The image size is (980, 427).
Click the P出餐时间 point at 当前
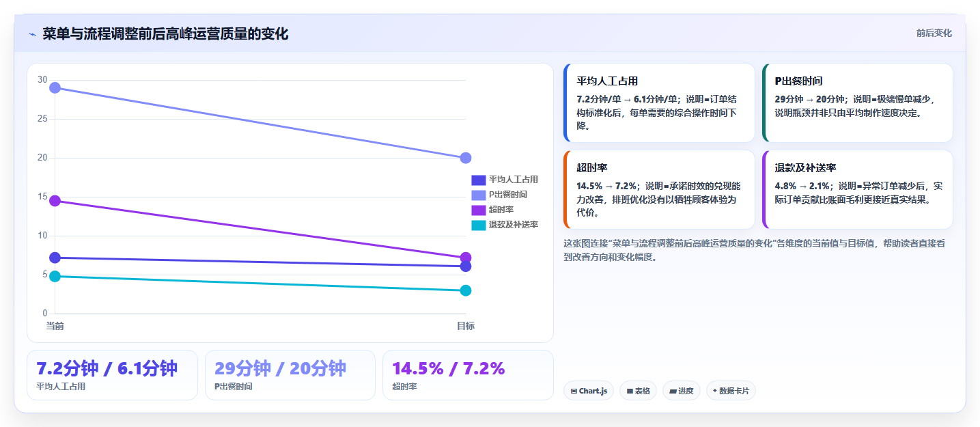[55, 87]
